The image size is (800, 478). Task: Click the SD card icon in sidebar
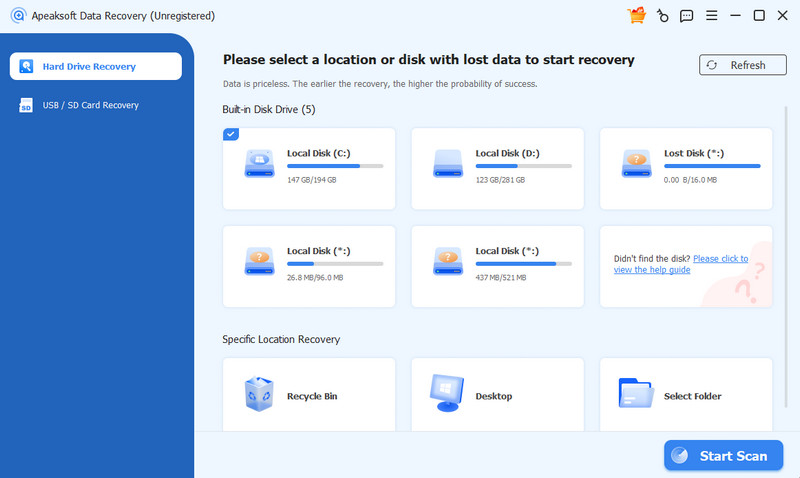pos(26,105)
